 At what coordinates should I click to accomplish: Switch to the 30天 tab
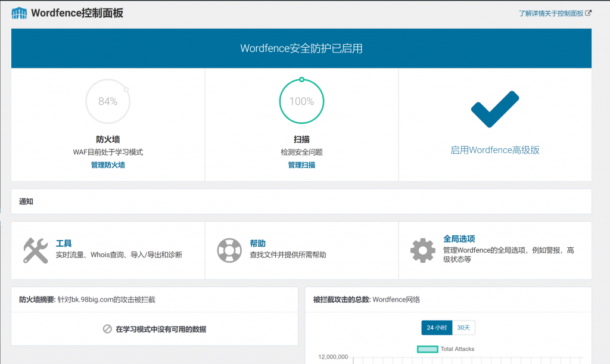point(463,328)
